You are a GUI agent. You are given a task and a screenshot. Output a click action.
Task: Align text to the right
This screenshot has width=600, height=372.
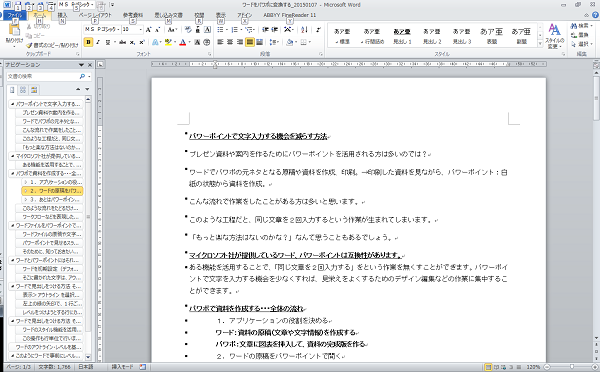click(x=240, y=42)
